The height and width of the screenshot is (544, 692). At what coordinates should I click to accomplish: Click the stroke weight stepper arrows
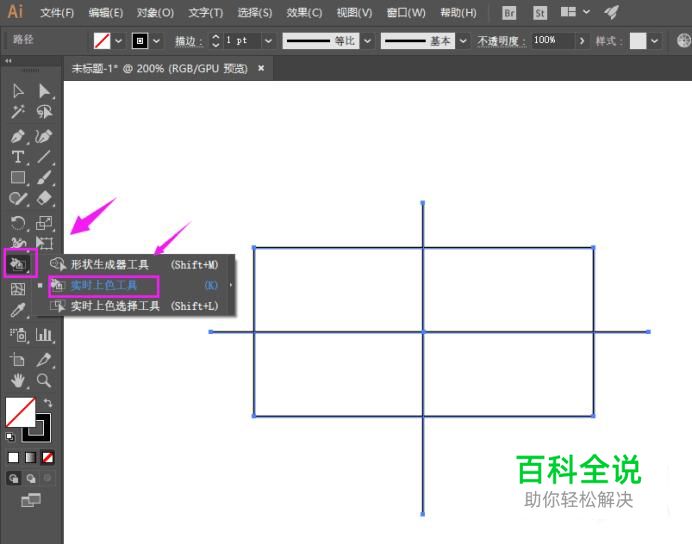(x=215, y=41)
